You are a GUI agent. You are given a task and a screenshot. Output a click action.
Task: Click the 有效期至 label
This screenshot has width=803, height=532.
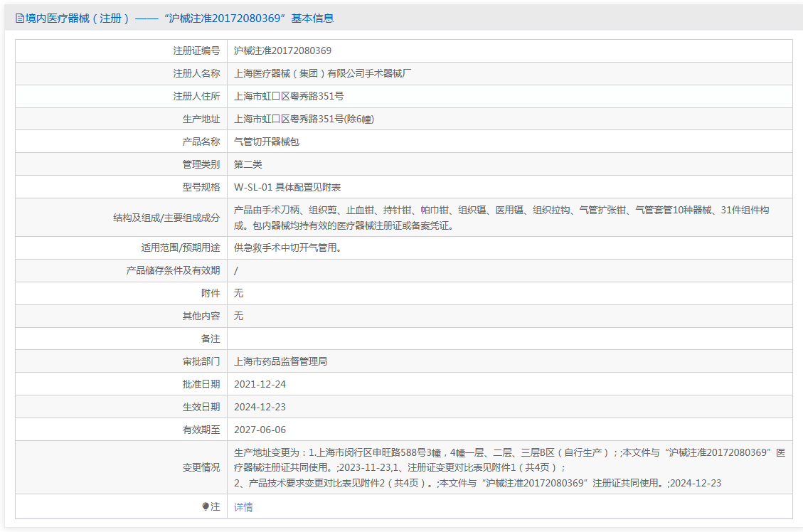201,430
